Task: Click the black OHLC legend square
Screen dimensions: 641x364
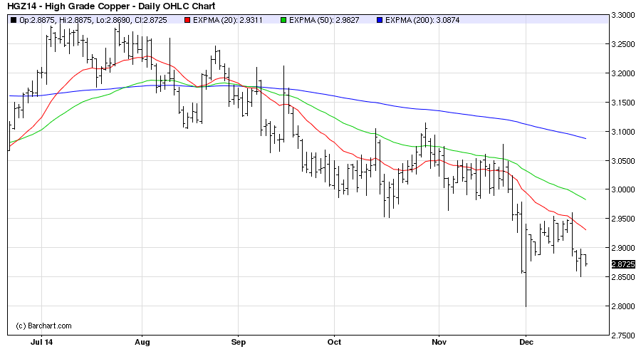Action: point(14,21)
